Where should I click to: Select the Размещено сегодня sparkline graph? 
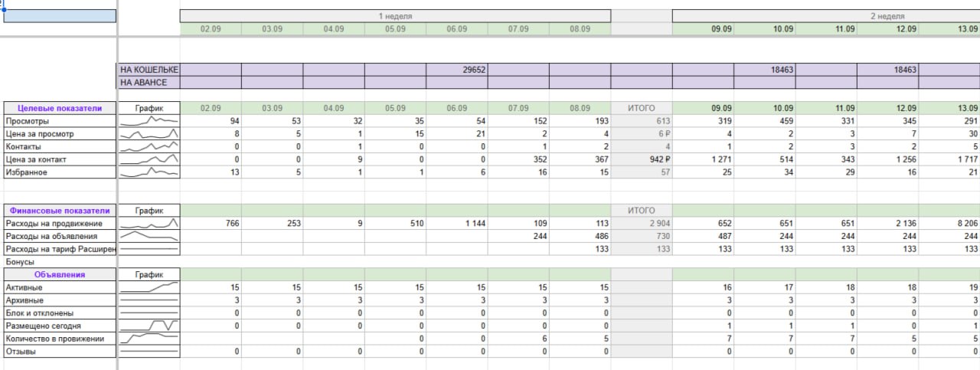coord(149,326)
